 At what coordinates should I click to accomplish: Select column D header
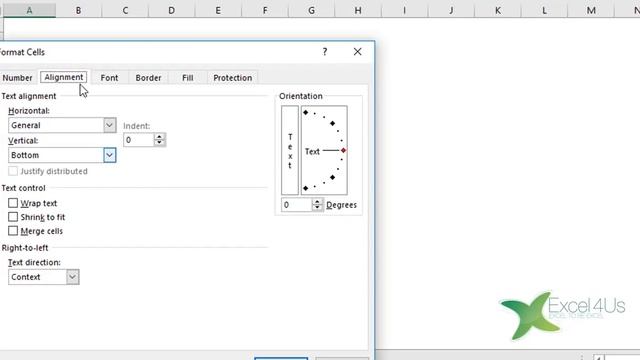171,11
